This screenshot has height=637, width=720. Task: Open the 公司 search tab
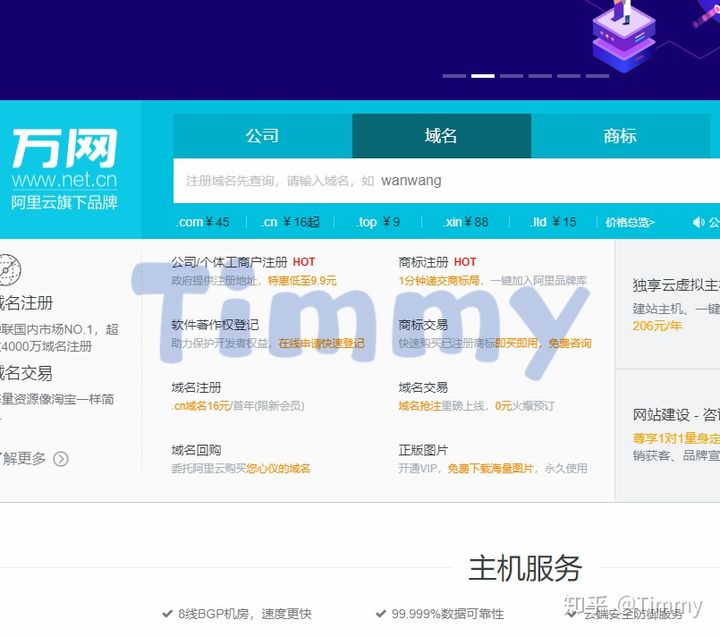point(262,136)
